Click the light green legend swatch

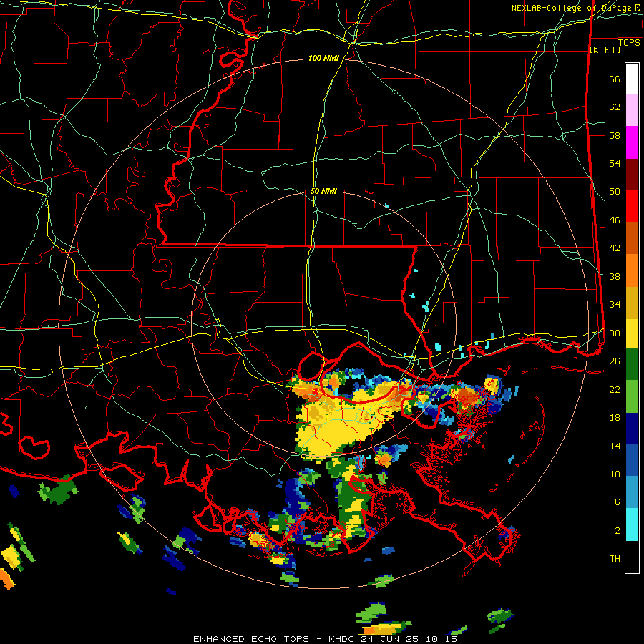[x=632, y=396]
